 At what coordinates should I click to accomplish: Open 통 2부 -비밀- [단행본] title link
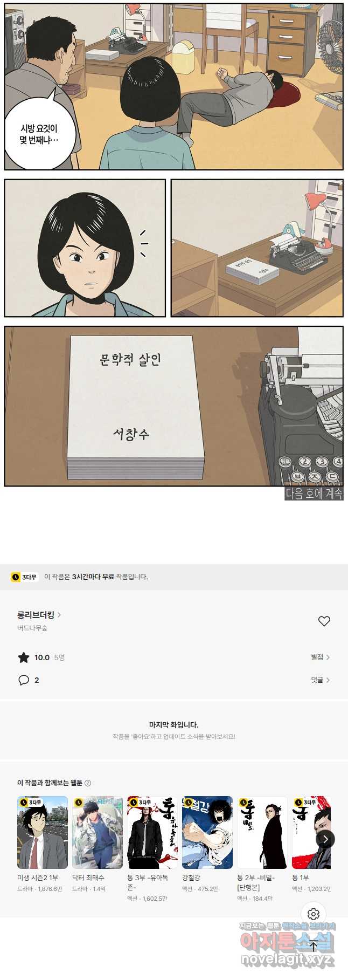point(256,882)
